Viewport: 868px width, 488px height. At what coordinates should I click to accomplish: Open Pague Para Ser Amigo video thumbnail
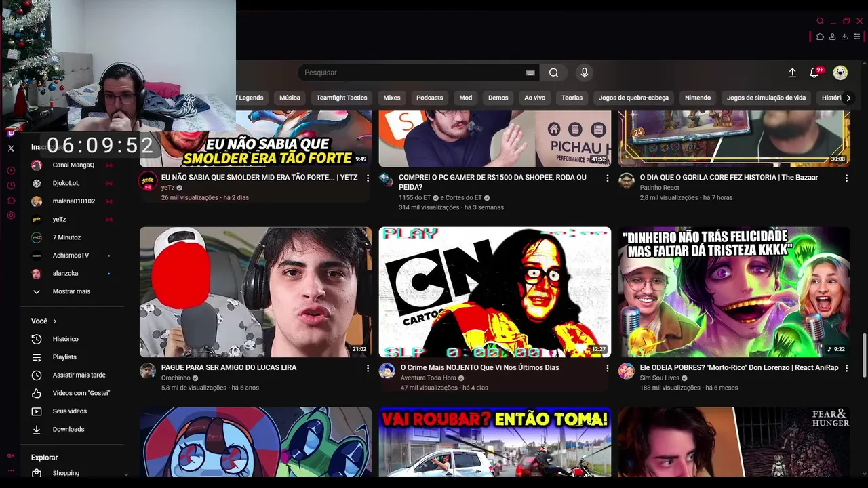pos(256,292)
